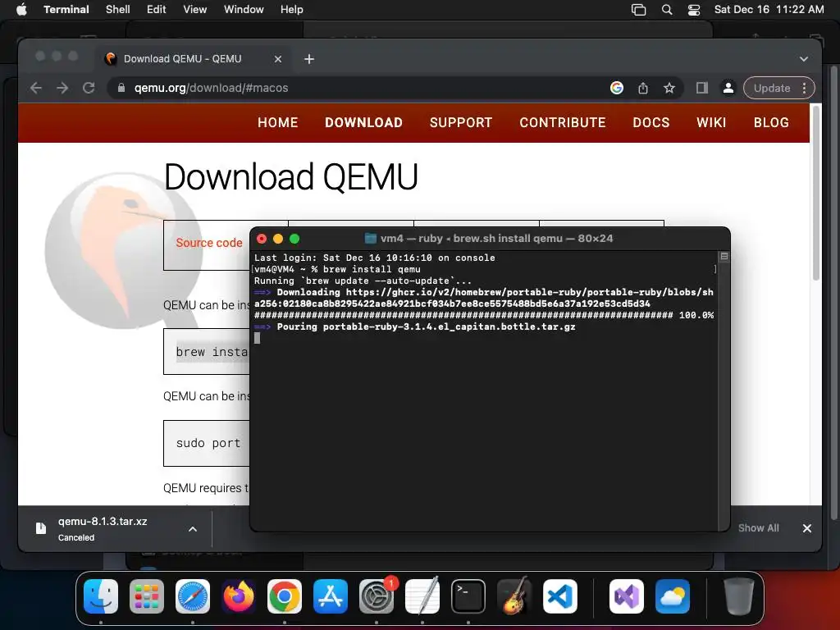Open the CONTRIBUTE nav link
This screenshot has height=630, width=840.
pos(563,123)
